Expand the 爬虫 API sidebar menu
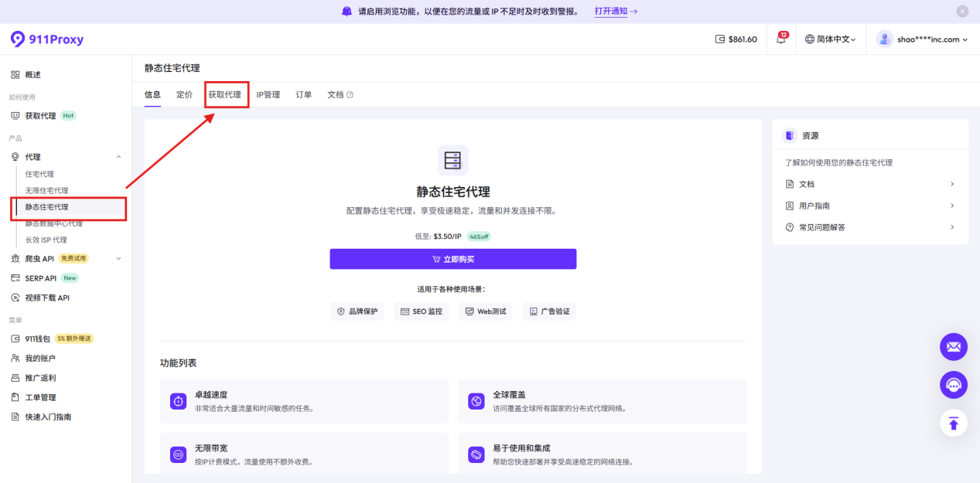The image size is (980, 483). click(x=118, y=258)
